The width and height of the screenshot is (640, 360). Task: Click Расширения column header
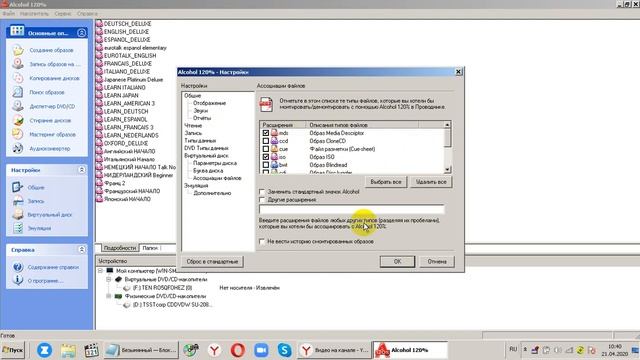tap(282, 125)
